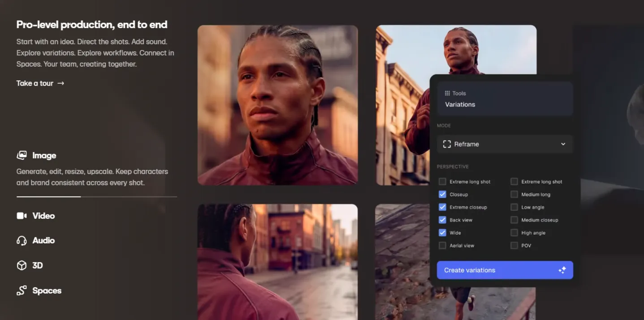
Task: Open the back-view street image
Action: click(278, 262)
